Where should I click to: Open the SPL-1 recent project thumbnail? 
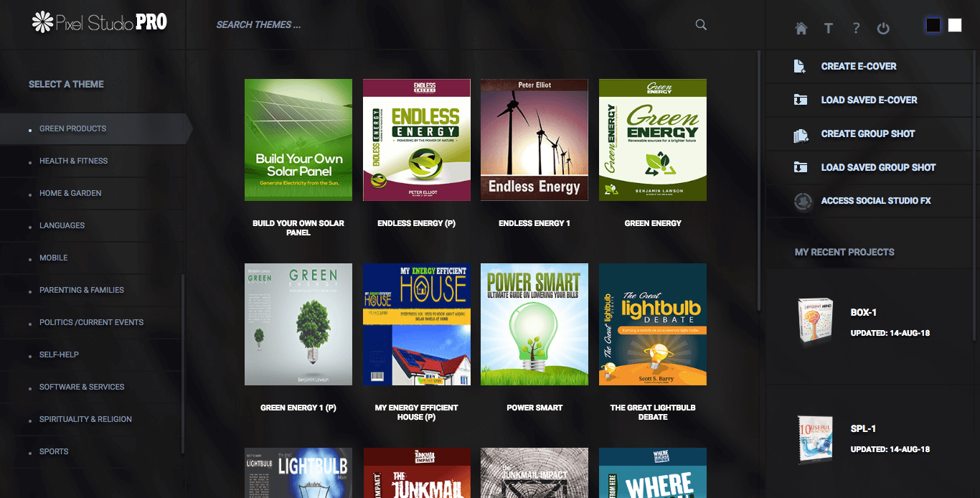(x=816, y=439)
